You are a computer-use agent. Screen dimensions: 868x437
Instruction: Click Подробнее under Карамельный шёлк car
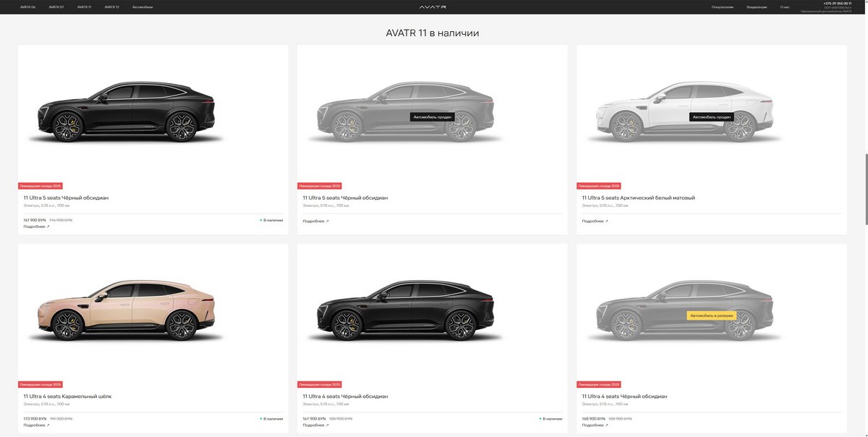(36, 425)
